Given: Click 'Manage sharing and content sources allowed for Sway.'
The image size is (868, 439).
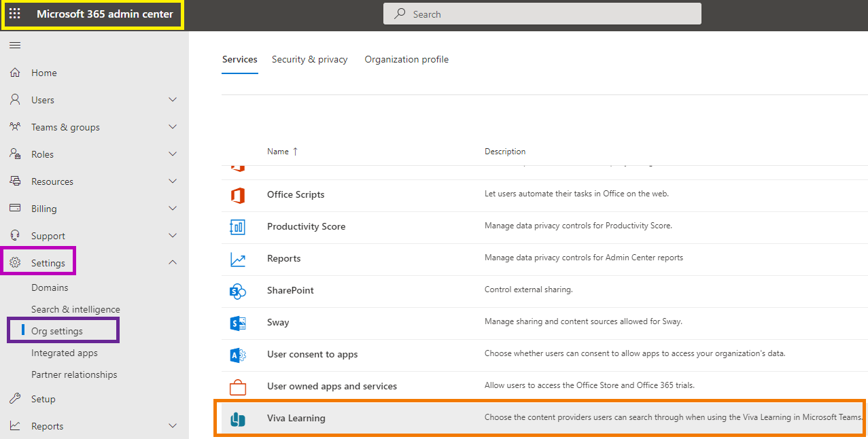Looking at the screenshot, I should (x=583, y=321).
